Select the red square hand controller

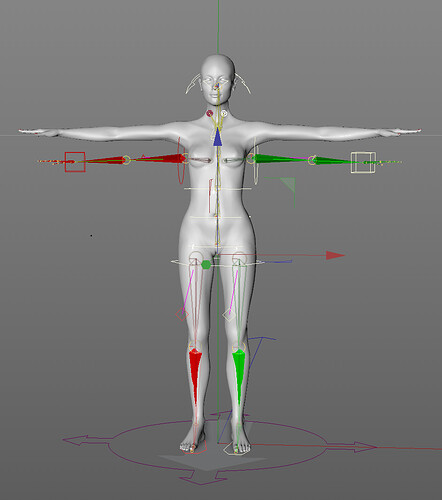tap(75, 162)
